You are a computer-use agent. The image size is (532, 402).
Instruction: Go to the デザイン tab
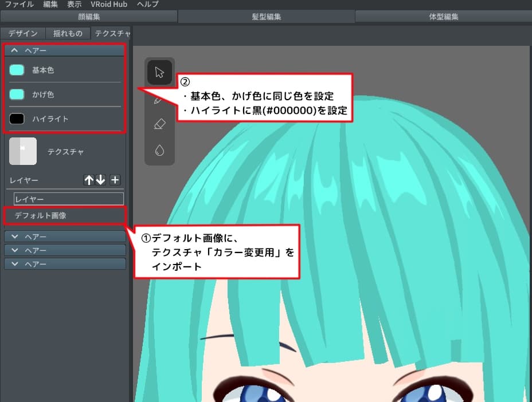pyautogui.click(x=23, y=33)
